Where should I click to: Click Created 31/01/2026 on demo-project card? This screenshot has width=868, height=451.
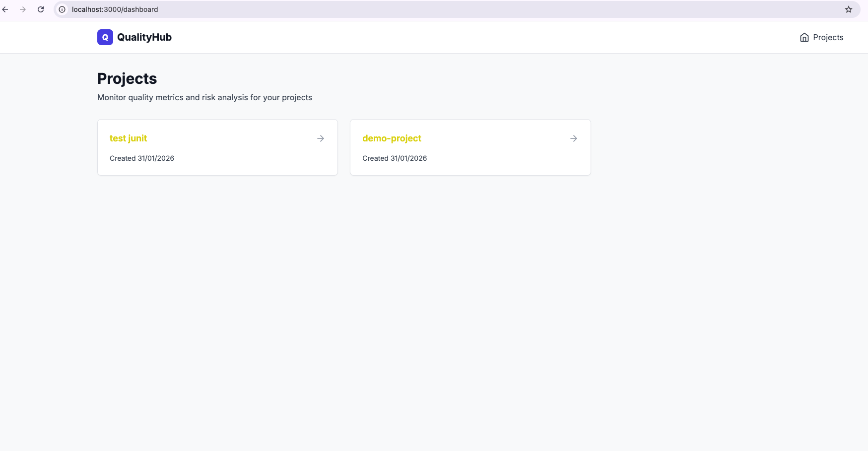point(395,158)
